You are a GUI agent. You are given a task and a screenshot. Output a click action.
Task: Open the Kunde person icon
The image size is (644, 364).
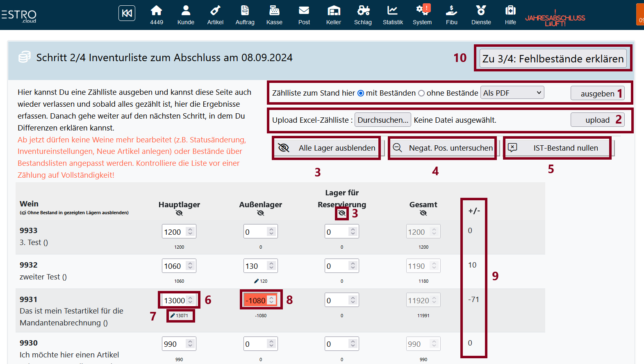[x=186, y=10]
